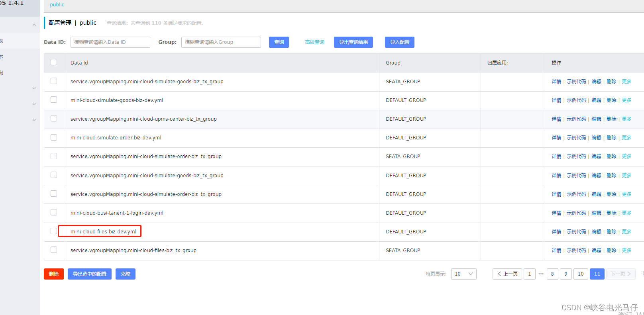Tick the mini-cloud-busi-tanent-1-login-dev.yml checkbox

54,212
